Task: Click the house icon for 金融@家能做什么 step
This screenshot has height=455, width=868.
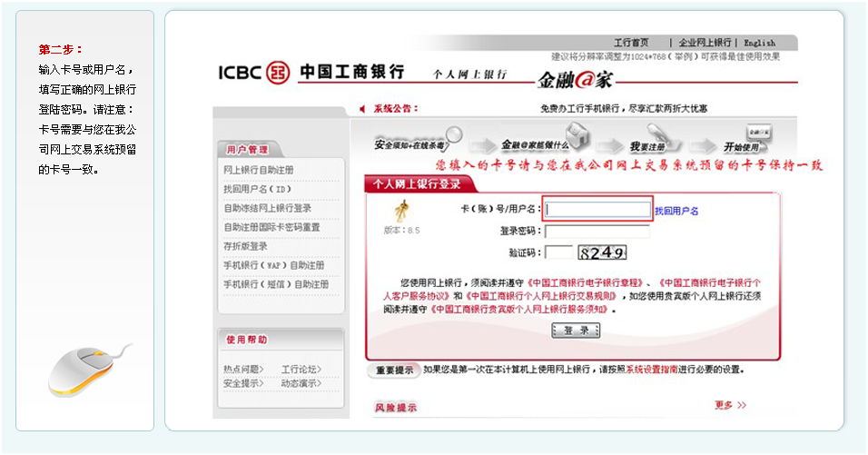Action: click(577, 135)
